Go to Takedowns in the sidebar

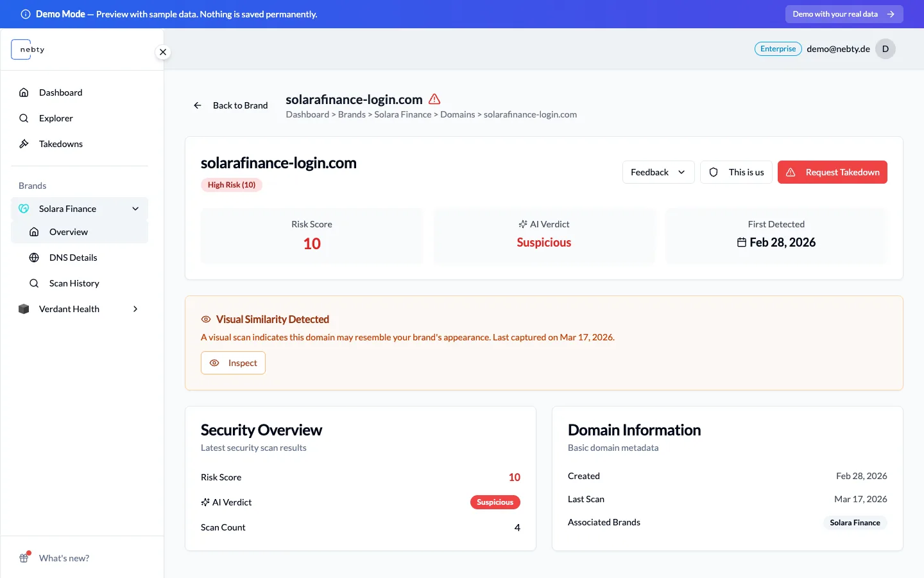(80, 144)
